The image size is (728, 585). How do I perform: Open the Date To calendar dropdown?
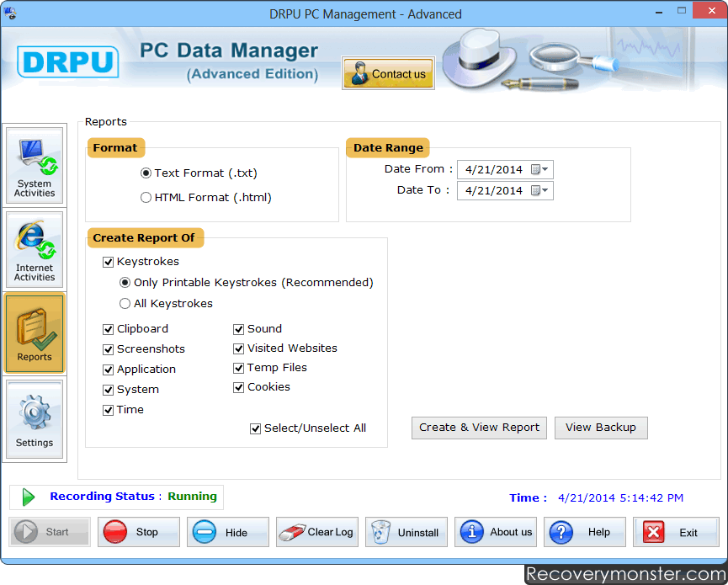click(539, 190)
